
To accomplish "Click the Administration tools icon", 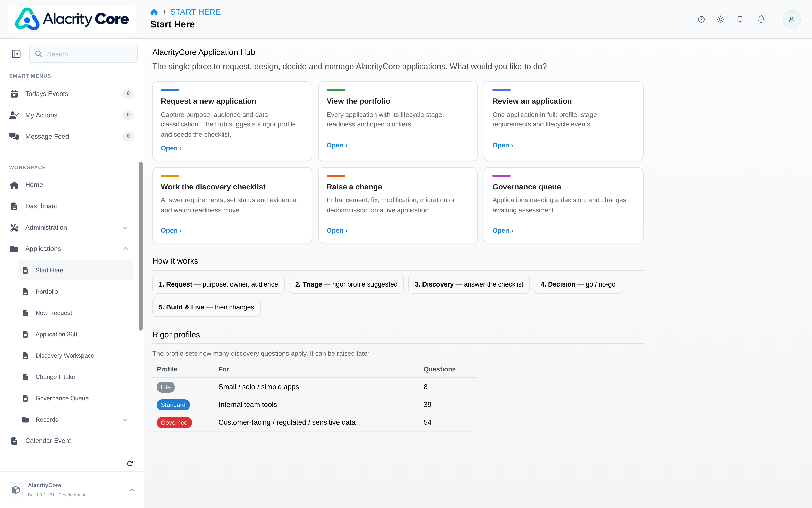I will click(14, 228).
